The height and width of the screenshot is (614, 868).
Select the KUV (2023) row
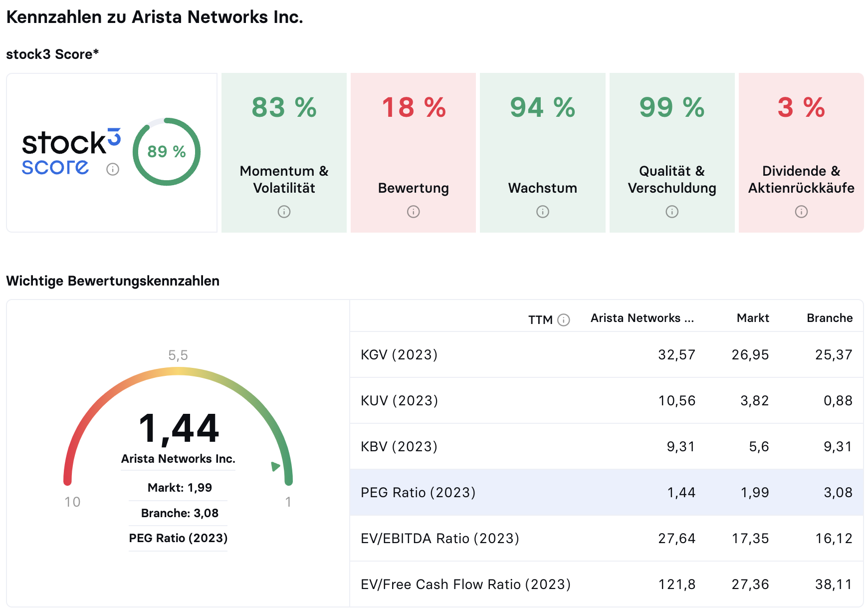click(x=607, y=400)
